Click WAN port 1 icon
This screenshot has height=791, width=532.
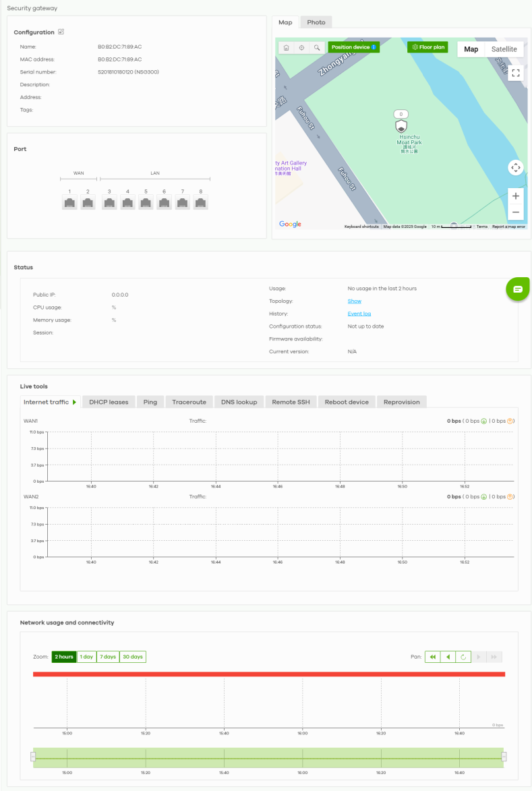pos(69,202)
